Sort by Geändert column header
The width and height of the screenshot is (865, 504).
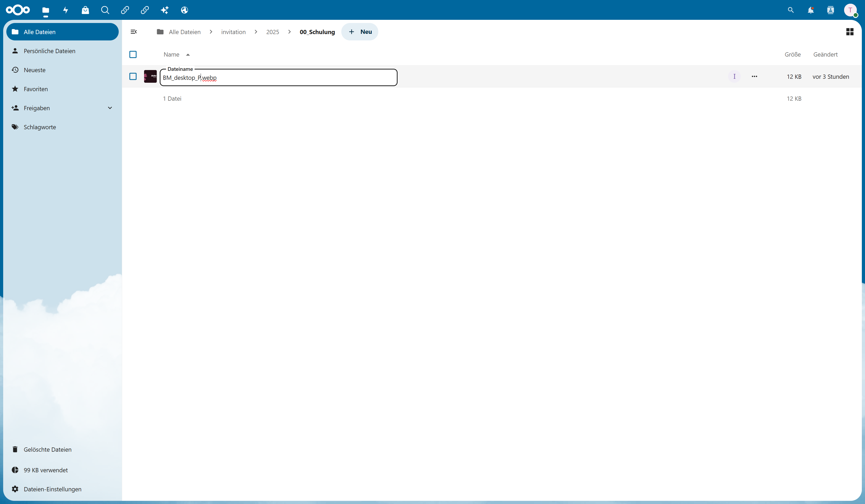coord(825,54)
